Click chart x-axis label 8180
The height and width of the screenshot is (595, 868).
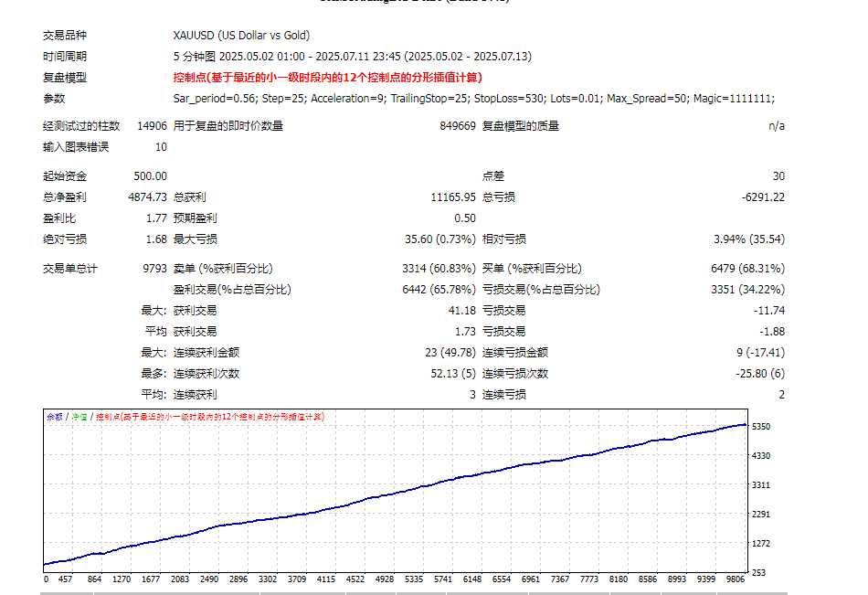[x=619, y=579]
